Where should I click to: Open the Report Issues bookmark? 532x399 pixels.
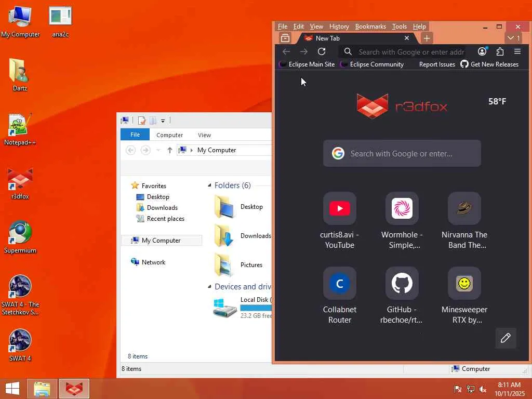click(x=437, y=64)
